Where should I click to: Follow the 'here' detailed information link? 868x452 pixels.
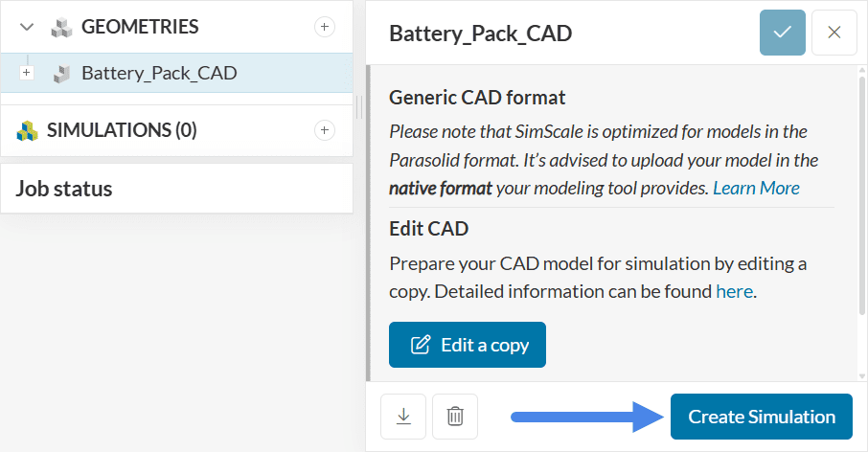[735, 291]
